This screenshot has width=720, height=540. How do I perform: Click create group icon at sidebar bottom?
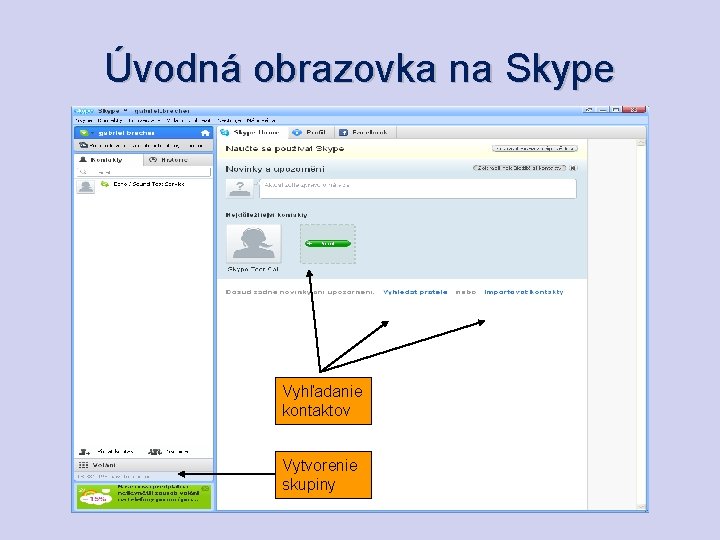point(155,452)
